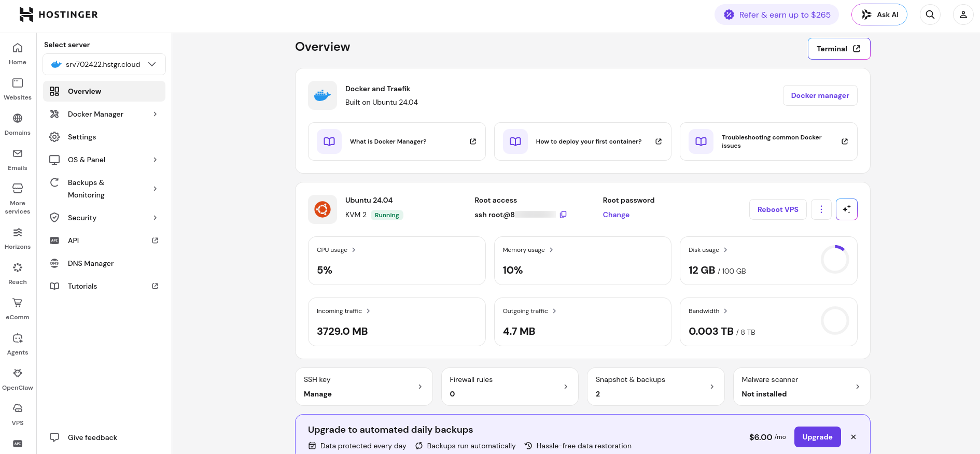Open SSH key Manage card

(364, 387)
